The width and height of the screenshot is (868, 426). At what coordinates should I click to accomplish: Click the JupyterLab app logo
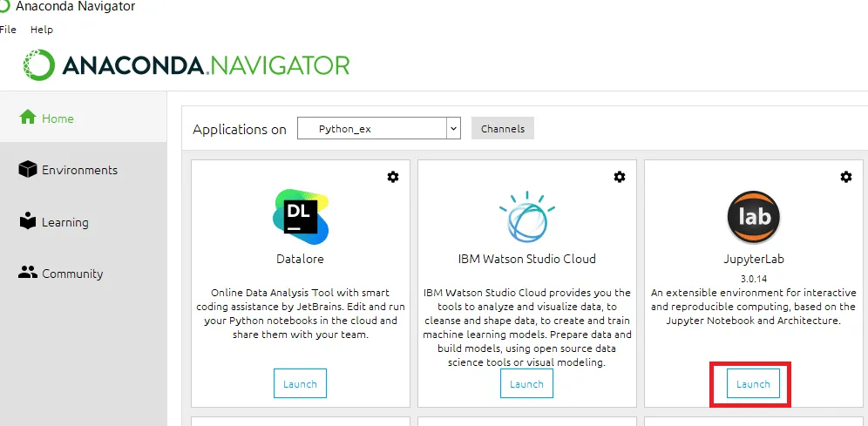point(754,218)
